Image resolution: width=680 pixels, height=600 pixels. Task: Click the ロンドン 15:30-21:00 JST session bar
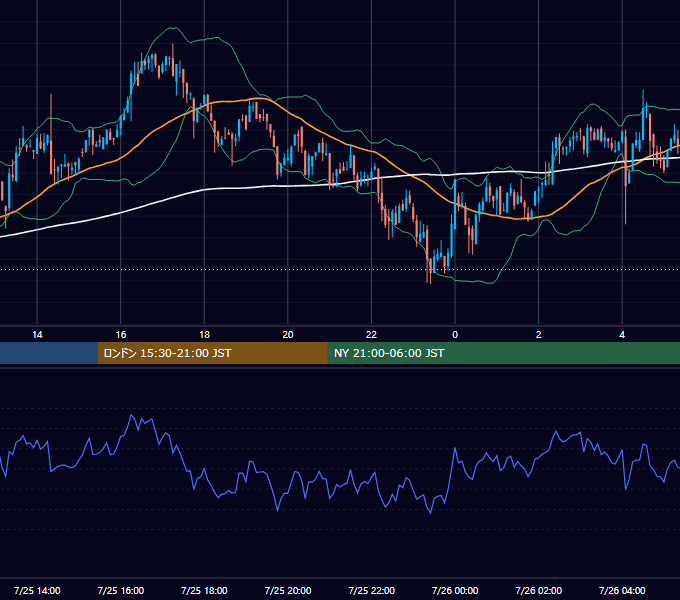(x=212, y=353)
